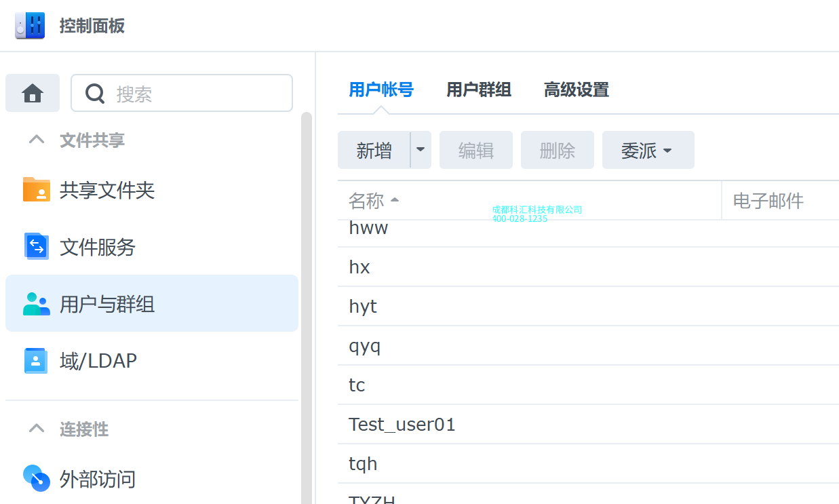Collapse the 连接性 section
The image size is (839, 504).
(x=37, y=429)
